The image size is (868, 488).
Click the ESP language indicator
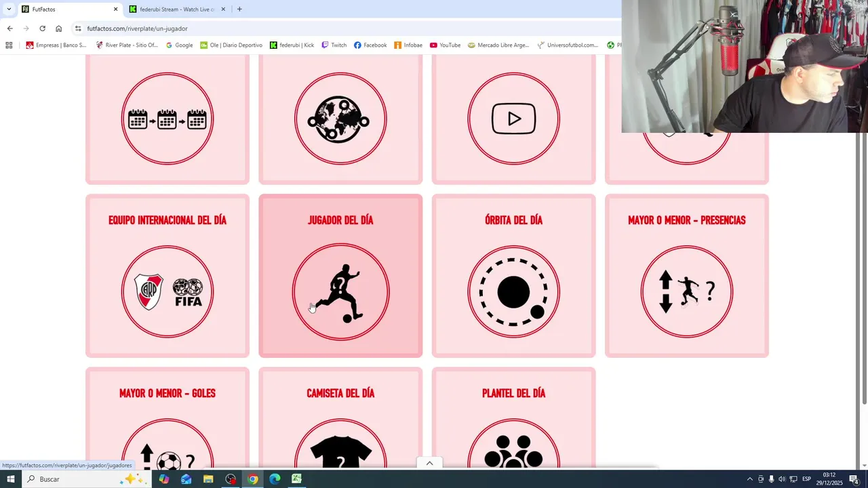pos(807,479)
